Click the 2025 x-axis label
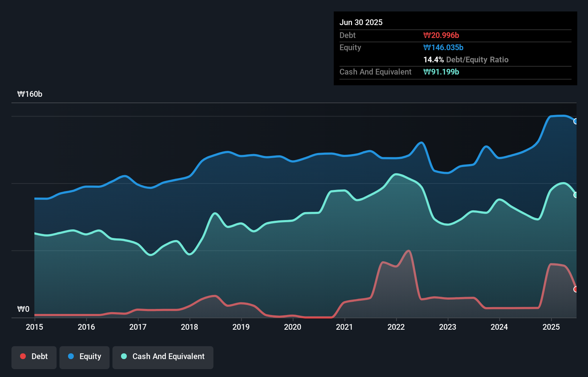588x377 pixels. (551, 327)
